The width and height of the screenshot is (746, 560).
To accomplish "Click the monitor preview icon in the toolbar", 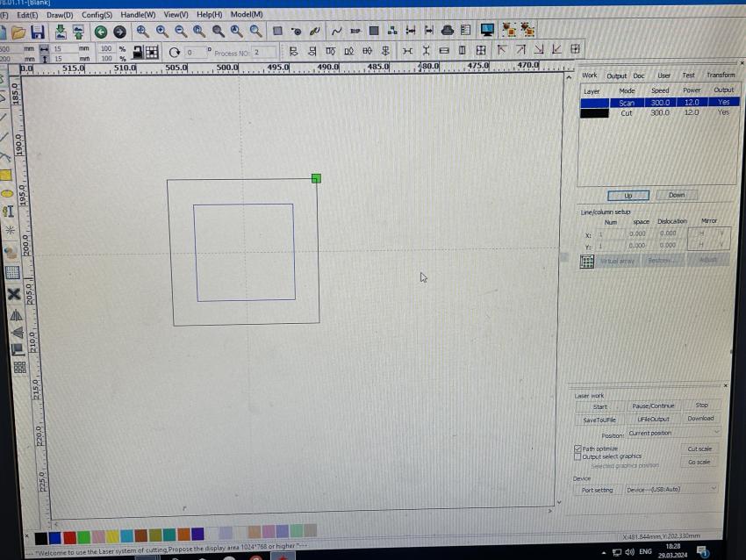I will pos(487,31).
